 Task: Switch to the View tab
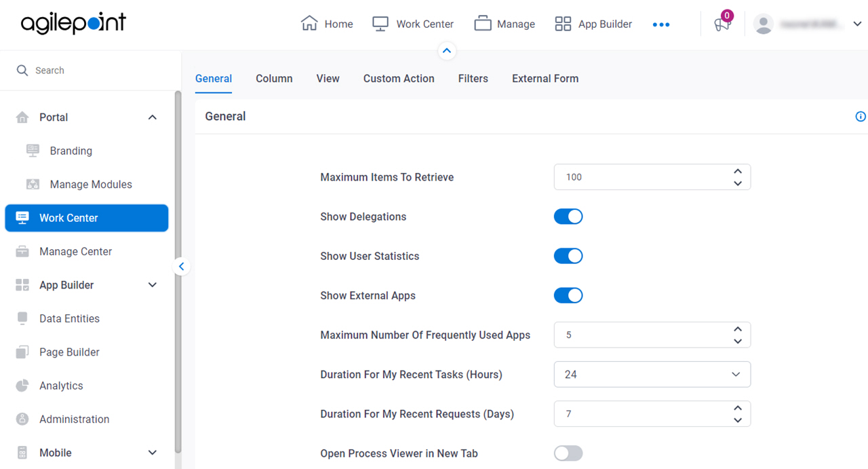tap(328, 79)
